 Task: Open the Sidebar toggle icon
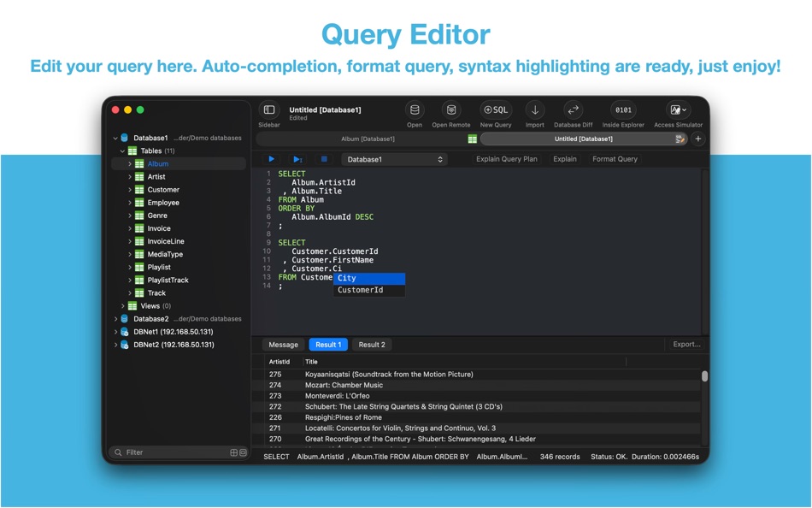coord(268,109)
